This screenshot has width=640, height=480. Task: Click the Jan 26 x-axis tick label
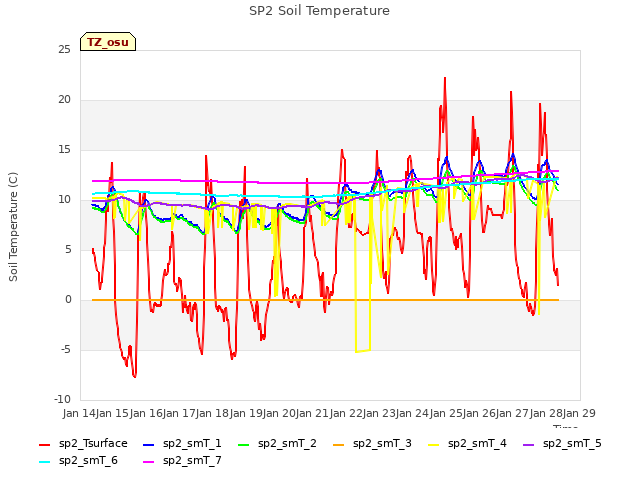(479, 413)
